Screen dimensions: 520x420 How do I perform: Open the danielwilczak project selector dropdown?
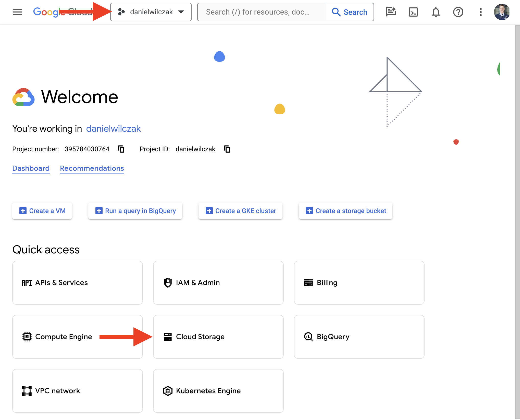[x=151, y=12]
